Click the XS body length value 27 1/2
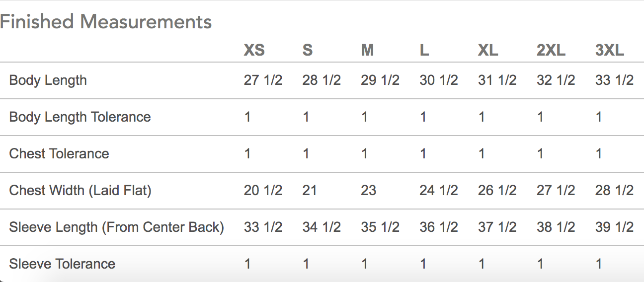The width and height of the screenshot is (644, 282). [x=263, y=80]
